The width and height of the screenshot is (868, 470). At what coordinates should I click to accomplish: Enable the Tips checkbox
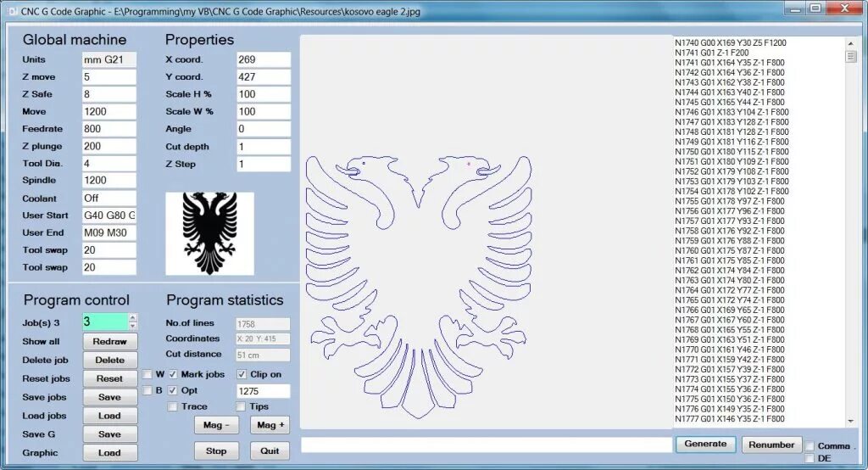(240, 407)
